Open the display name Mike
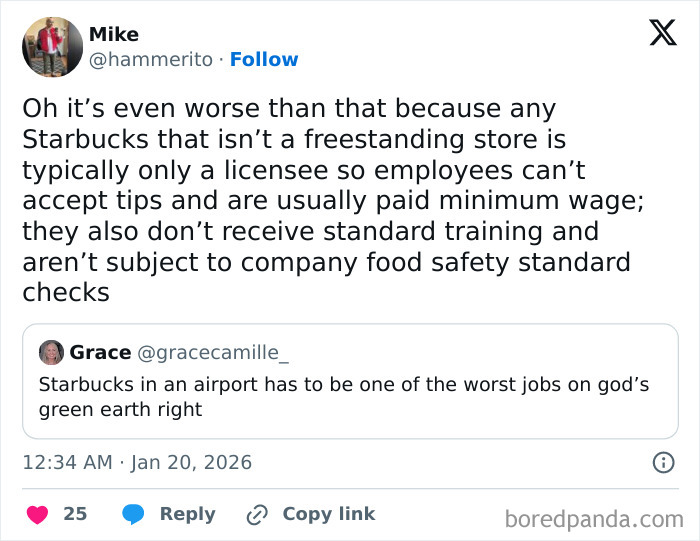Screen dimensions: 700x541 pyautogui.click(x=114, y=35)
